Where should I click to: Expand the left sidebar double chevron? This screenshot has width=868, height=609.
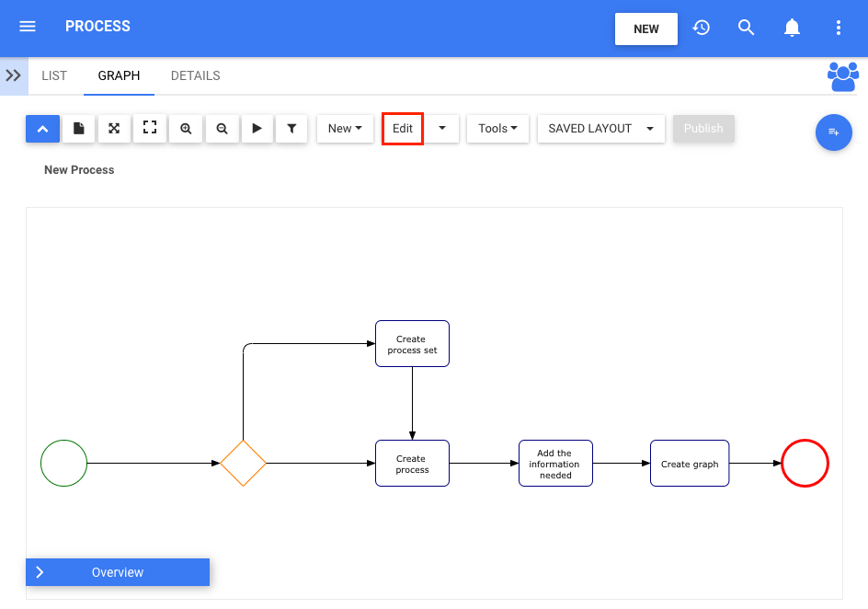(x=14, y=75)
